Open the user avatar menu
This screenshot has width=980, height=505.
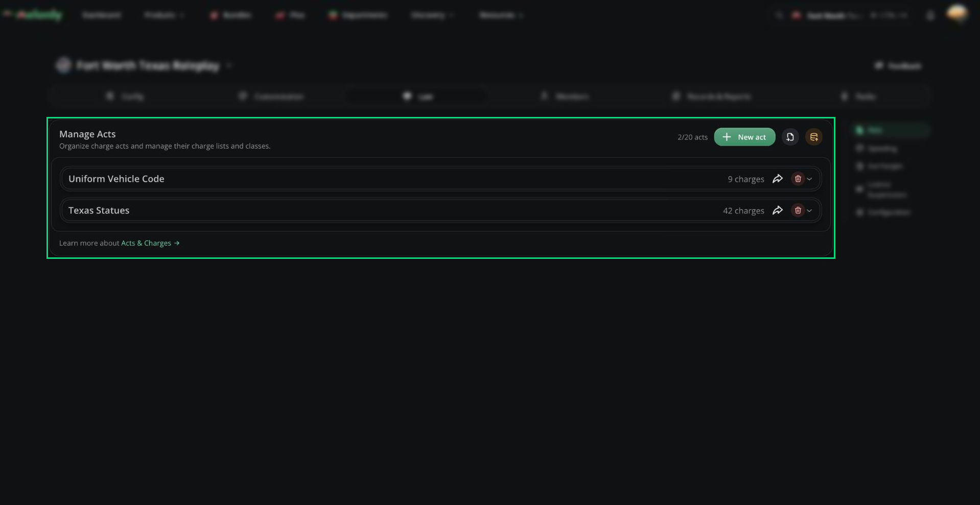click(x=957, y=14)
